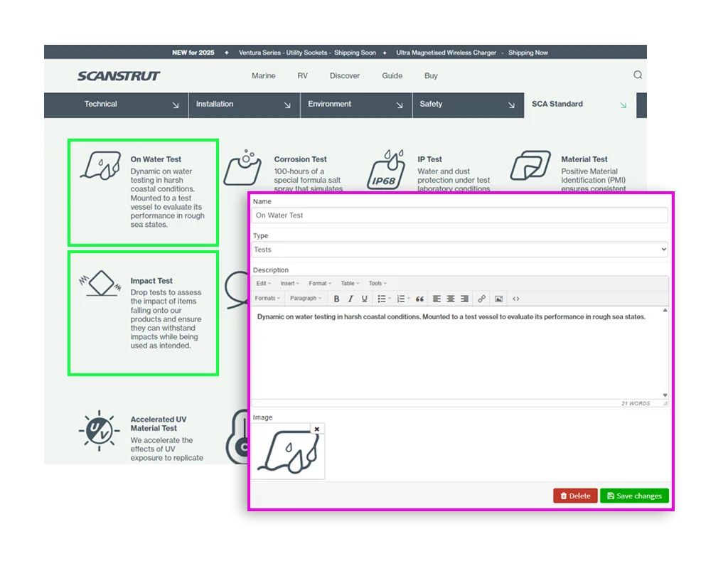Screen dimensions: 728x566
Task: Remove the uploaded image thumbnail
Action: pyautogui.click(x=317, y=428)
